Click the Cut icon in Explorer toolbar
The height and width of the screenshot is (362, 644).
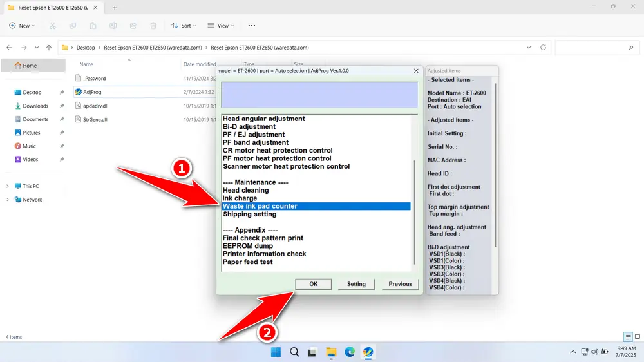tap(53, 26)
